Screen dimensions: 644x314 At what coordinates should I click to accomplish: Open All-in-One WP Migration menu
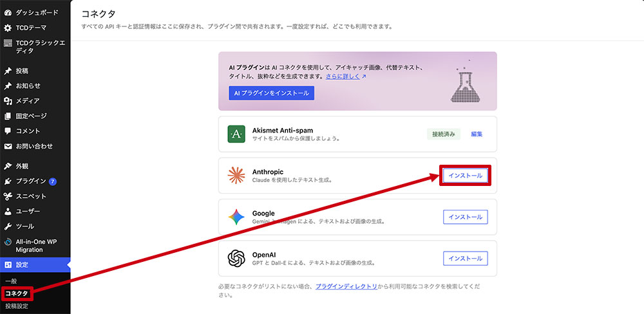35,245
